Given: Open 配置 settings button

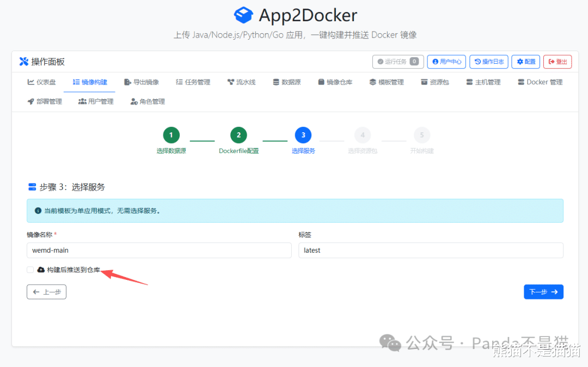Looking at the screenshot, I should tap(526, 62).
